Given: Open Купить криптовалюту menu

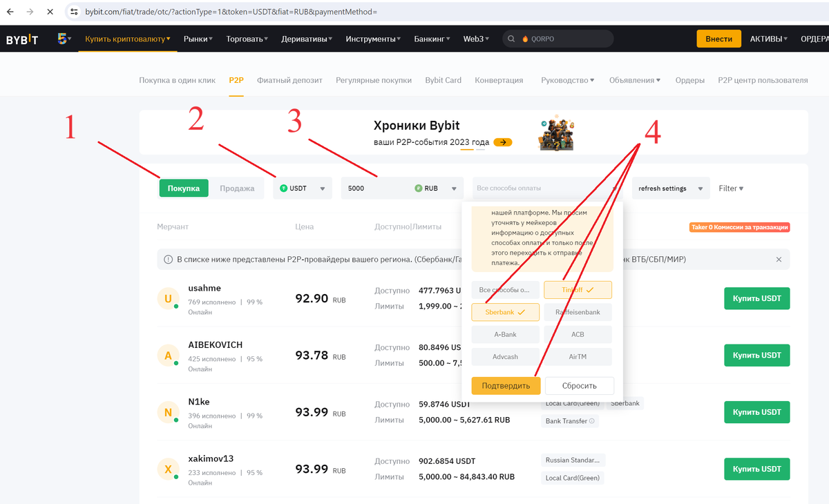Looking at the screenshot, I should [x=128, y=39].
